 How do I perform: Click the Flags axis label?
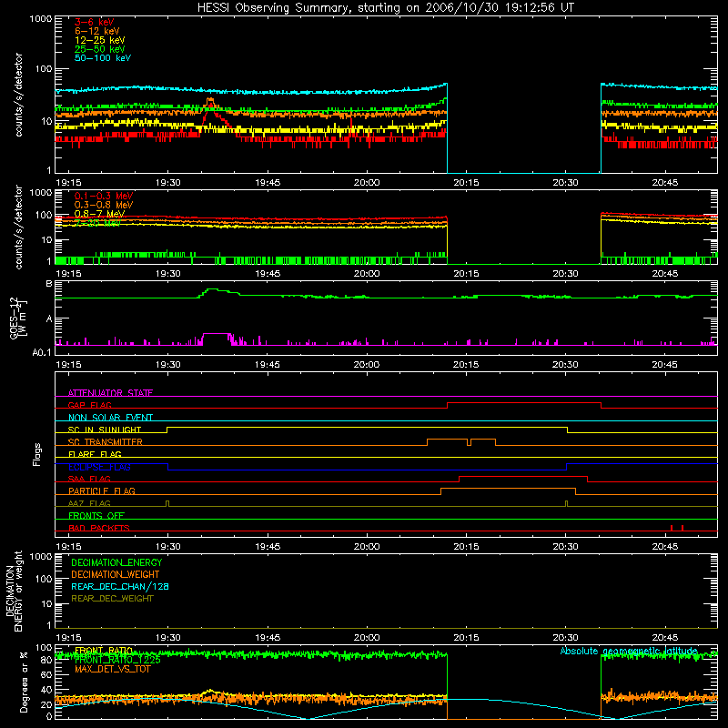click(37, 454)
